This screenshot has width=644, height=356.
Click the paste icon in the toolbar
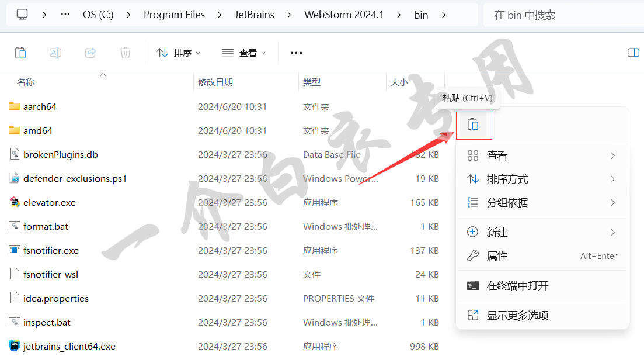click(20, 53)
